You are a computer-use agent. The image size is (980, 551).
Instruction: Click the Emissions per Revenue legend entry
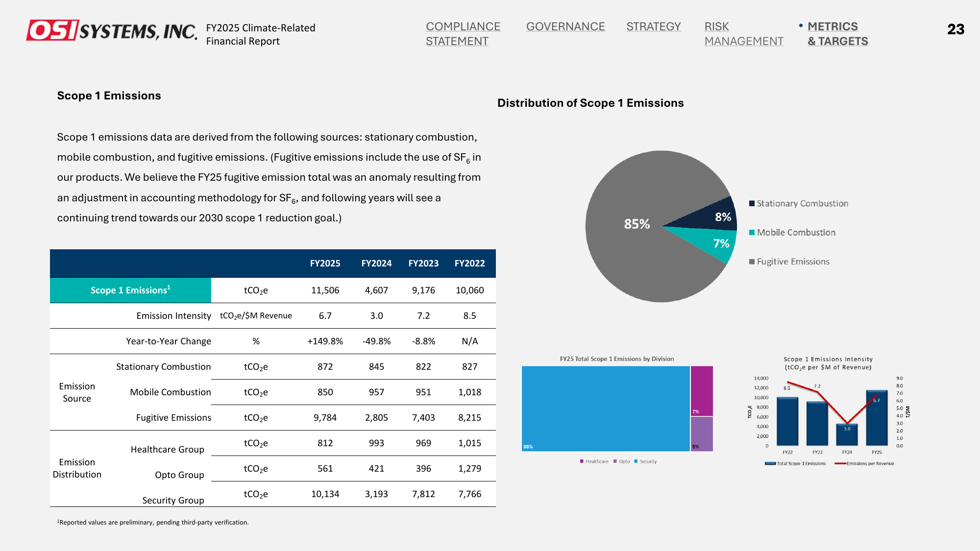[864, 463]
